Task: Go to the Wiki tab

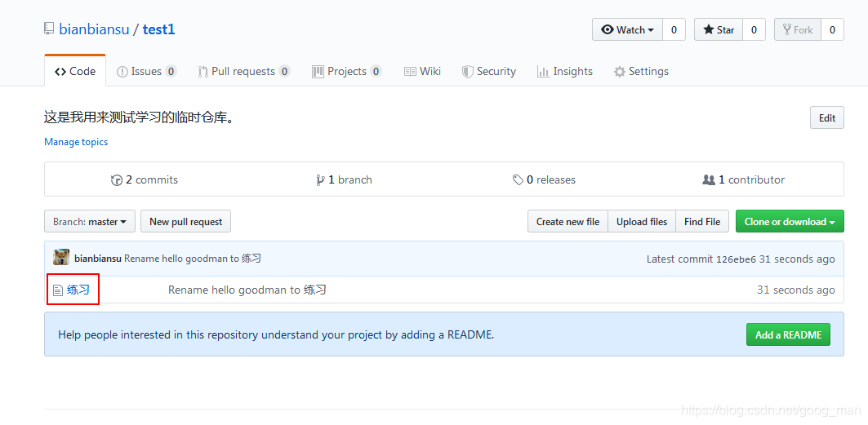Action: [422, 71]
